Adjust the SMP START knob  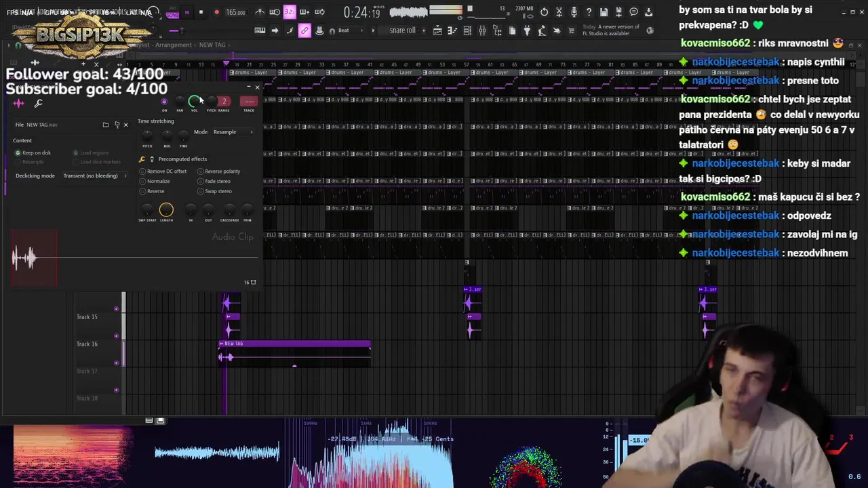coord(146,210)
